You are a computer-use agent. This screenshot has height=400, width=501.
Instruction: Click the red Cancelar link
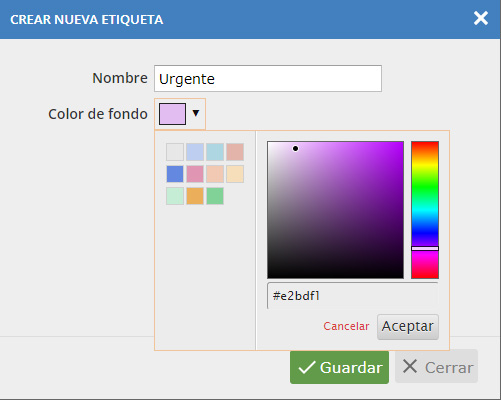pyautogui.click(x=346, y=326)
